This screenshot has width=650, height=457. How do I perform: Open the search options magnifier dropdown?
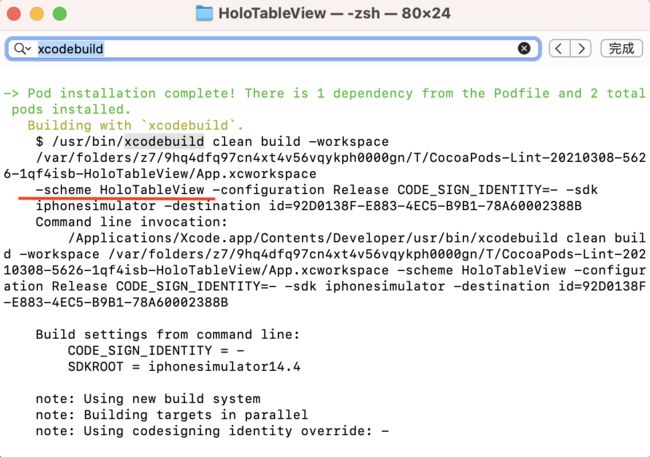tap(22, 49)
